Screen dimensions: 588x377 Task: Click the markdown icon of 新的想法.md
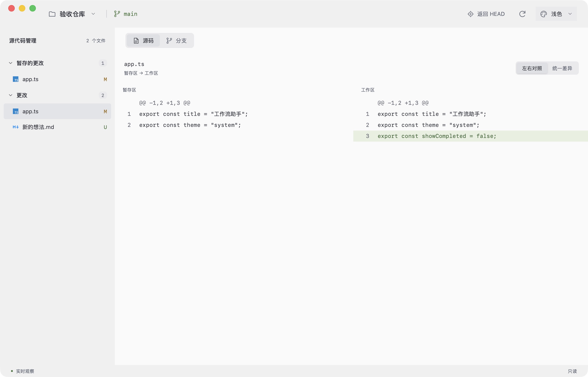point(16,127)
